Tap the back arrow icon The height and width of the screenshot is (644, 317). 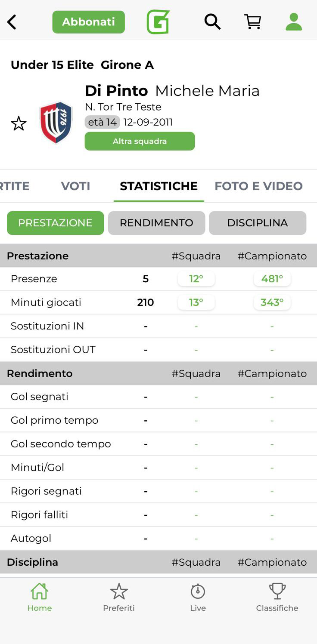pyautogui.click(x=12, y=22)
